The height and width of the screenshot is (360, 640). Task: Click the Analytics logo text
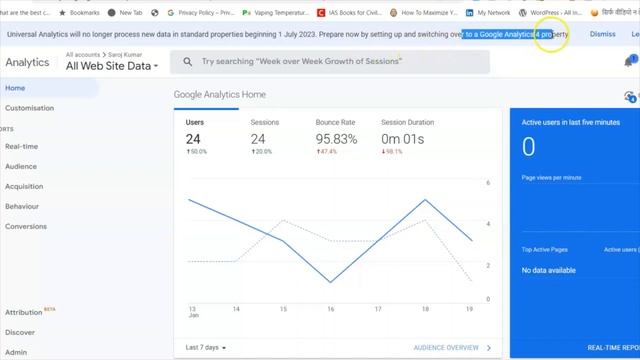coord(27,62)
